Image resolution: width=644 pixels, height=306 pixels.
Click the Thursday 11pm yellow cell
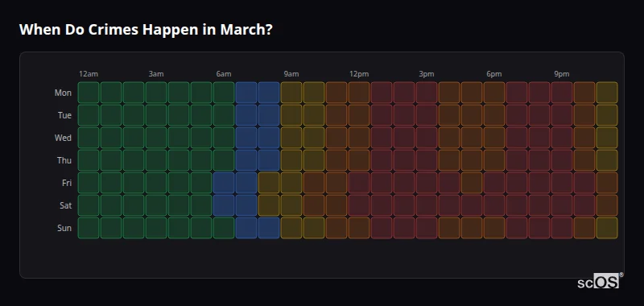coord(607,160)
